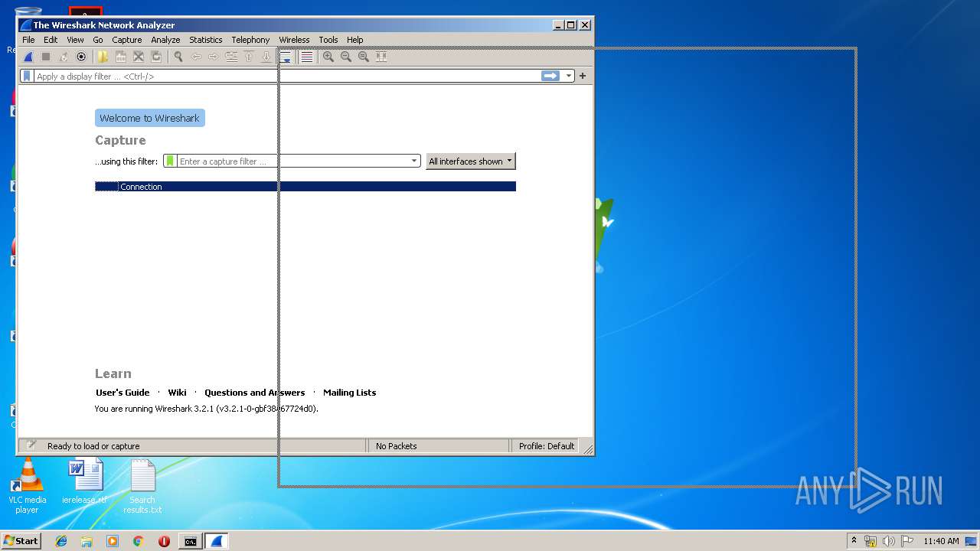Open the User's Guide link

tap(122, 393)
